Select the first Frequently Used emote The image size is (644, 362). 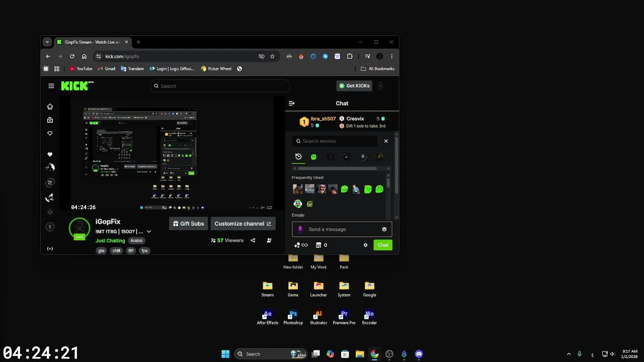298,189
